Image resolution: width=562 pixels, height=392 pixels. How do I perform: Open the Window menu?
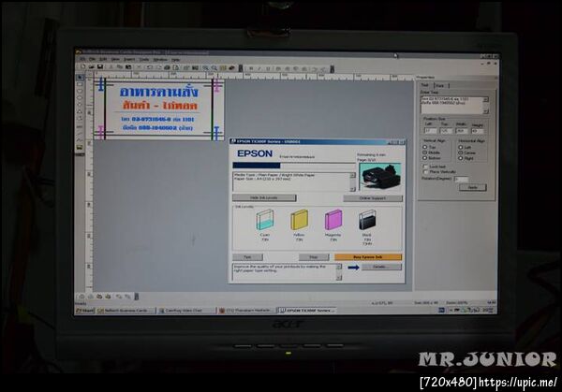pos(160,60)
